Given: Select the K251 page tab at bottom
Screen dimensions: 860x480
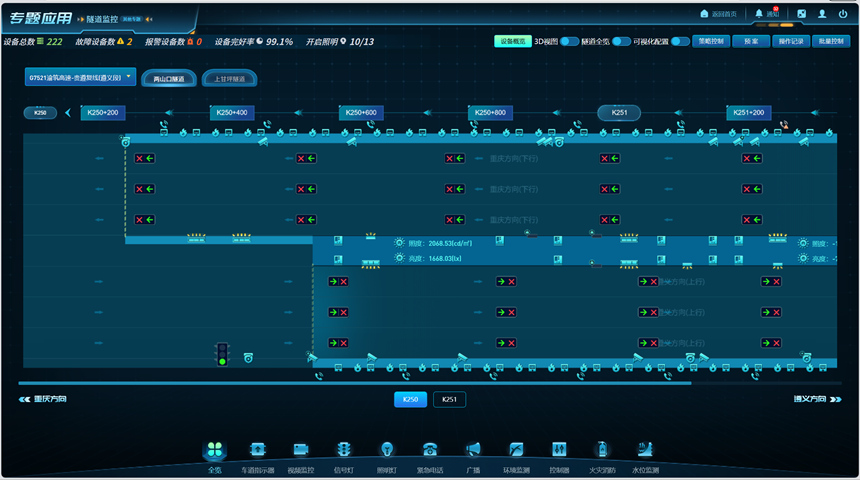Looking at the screenshot, I should (449, 399).
